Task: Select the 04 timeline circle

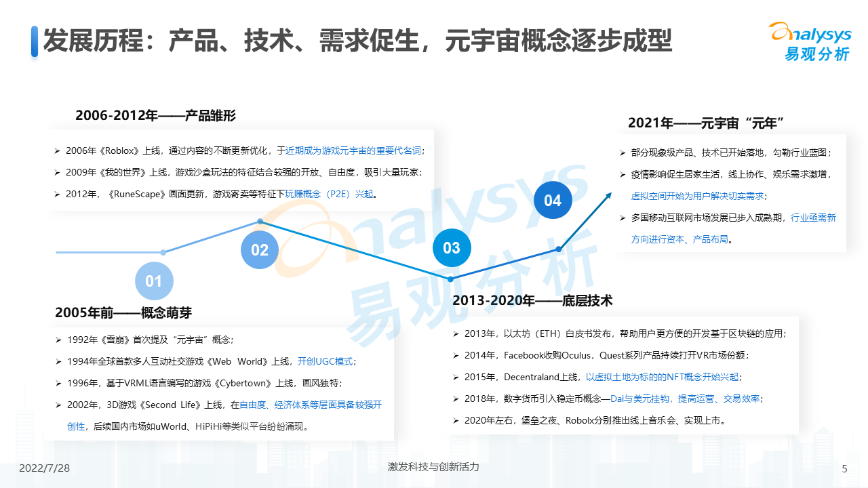Action: pos(553,200)
